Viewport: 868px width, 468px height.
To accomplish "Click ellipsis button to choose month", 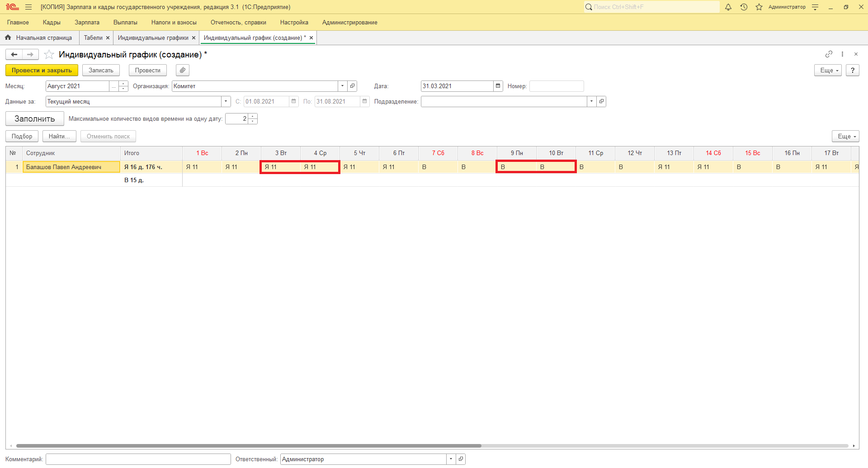I will [114, 86].
